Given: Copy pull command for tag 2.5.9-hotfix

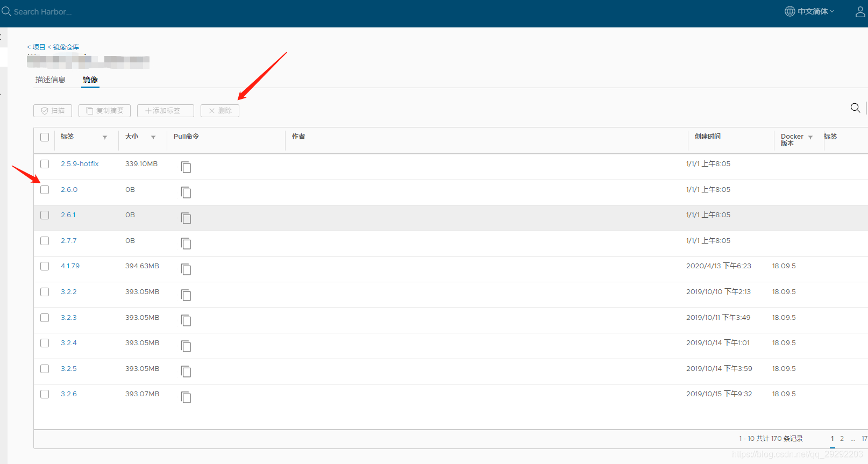Looking at the screenshot, I should (x=186, y=167).
